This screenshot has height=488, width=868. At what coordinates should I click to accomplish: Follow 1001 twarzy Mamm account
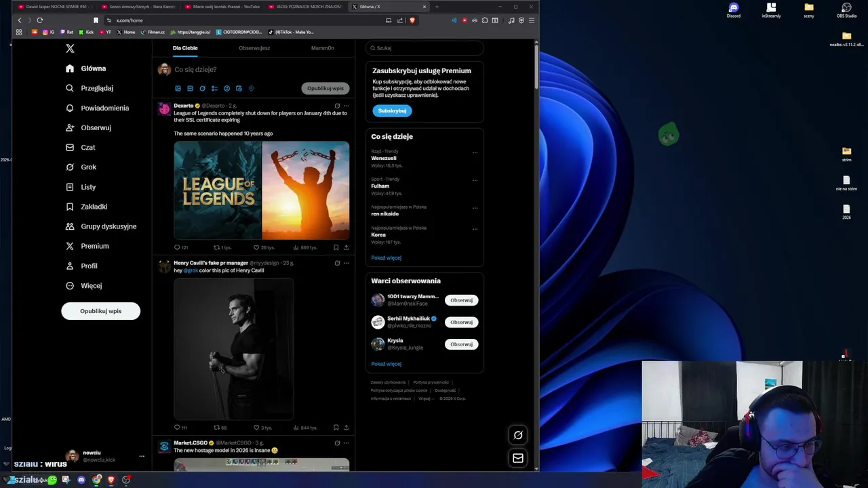(461, 300)
